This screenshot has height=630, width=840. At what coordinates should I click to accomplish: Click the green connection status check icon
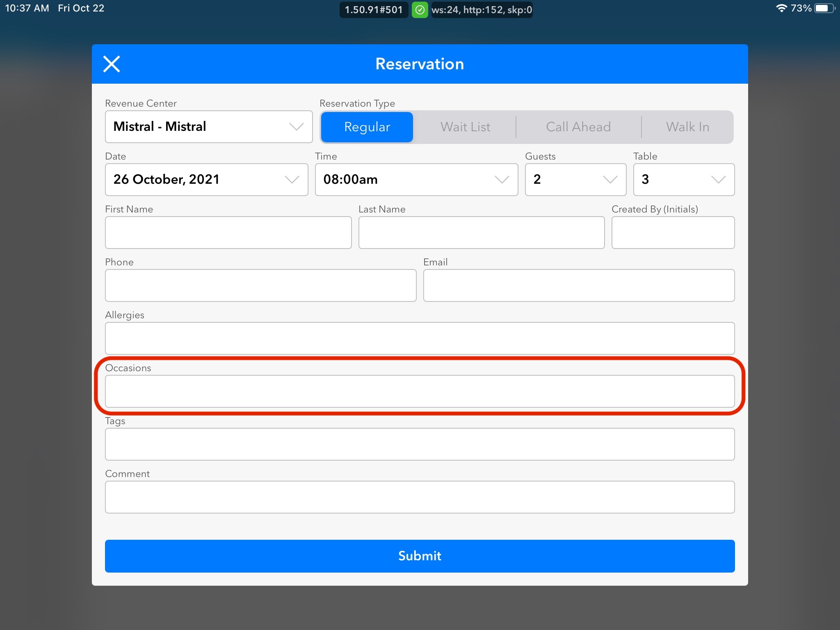[420, 10]
